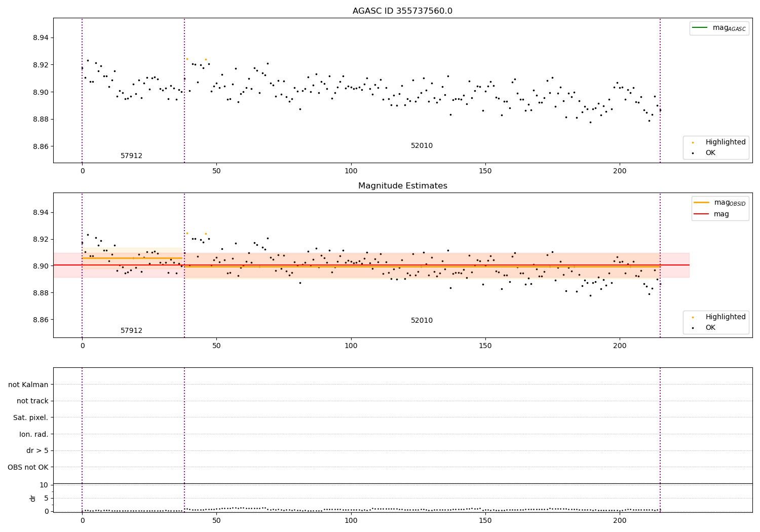Select "OK" legend entry in the top plot
Image resolution: width=760 pixels, height=532 pixels.
[x=710, y=153]
